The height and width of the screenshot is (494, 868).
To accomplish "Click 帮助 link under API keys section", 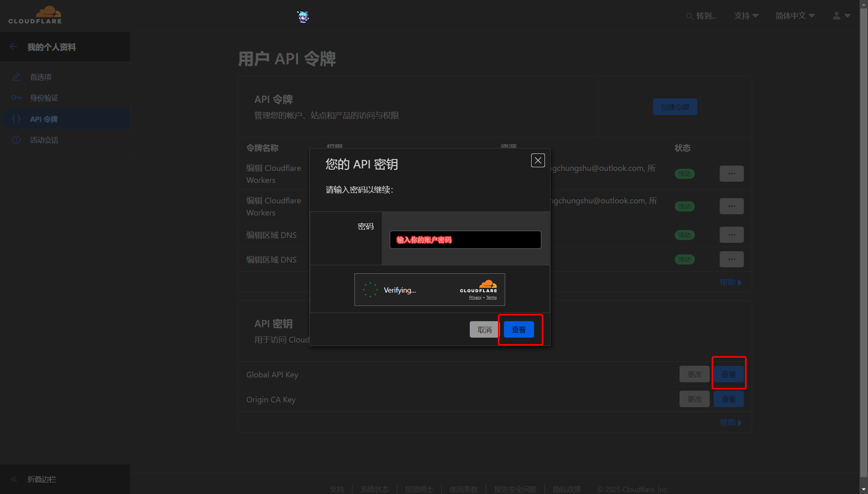I will 731,422.
